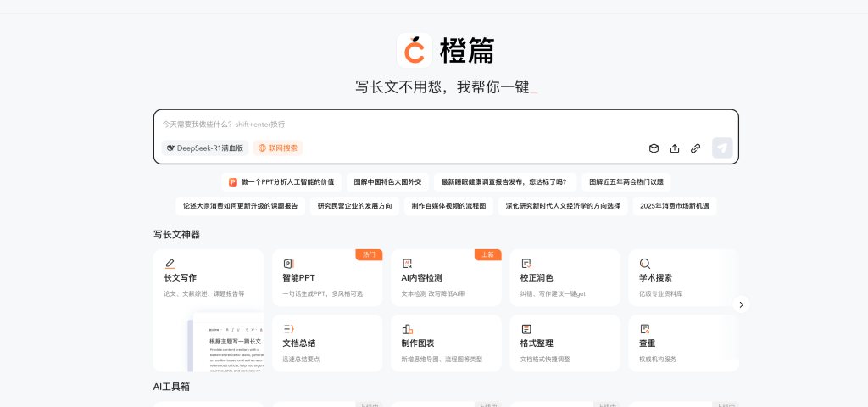Select suggestion 做一个PPT分析人工智能的价值
This screenshot has width=868, height=407.
[281, 182]
